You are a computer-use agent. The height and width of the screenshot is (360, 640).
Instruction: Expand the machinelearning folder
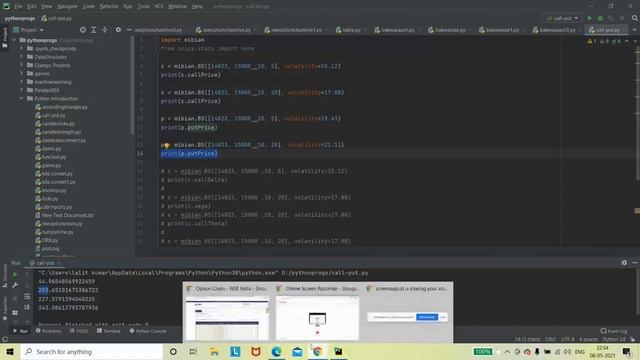22,82
